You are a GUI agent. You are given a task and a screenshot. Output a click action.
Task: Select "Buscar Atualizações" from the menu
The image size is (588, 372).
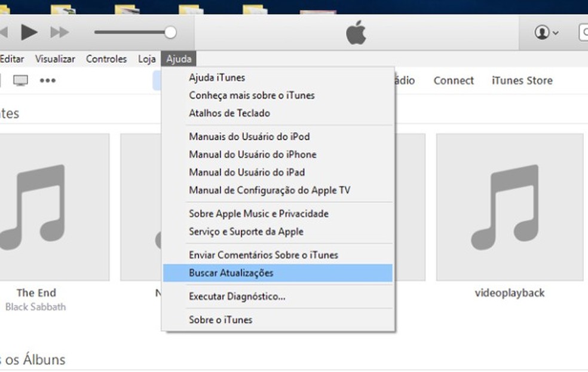[x=231, y=273]
